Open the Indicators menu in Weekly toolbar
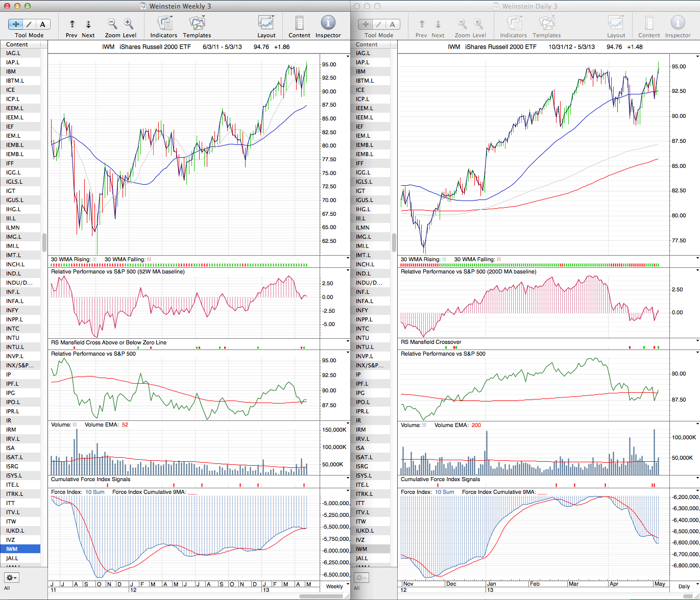700x600 pixels. 164,23
